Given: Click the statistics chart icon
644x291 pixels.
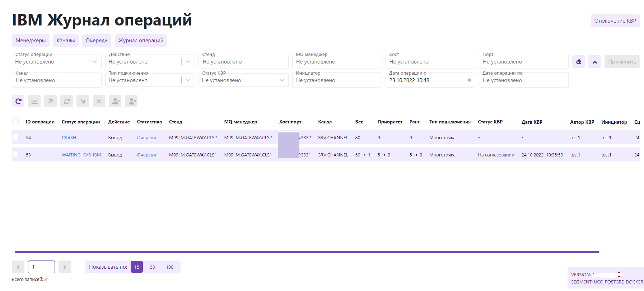Looking at the screenshot, I should click(x=34, y=102).
